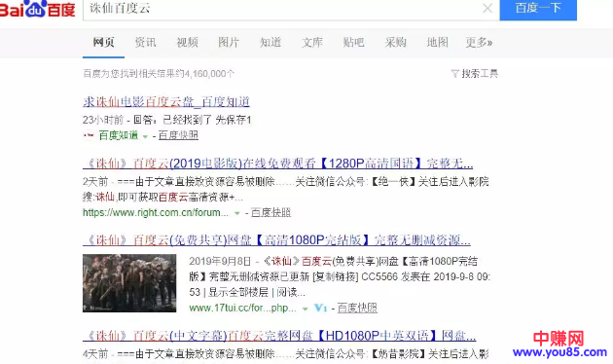Open the 求诛仙电影百度云盘 result link
This screenshot has height=364, width=613.
(166, 102)
